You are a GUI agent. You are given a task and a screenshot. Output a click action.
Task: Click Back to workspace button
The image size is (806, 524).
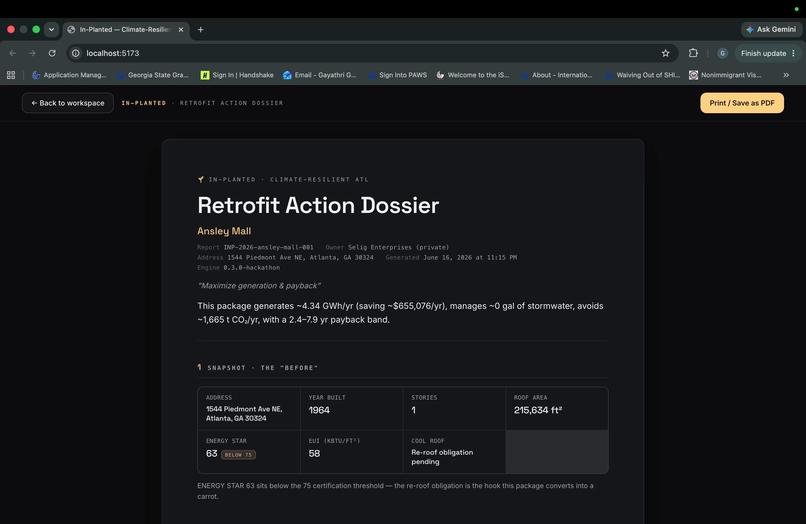pyautogui.click(x=68, y=103)
